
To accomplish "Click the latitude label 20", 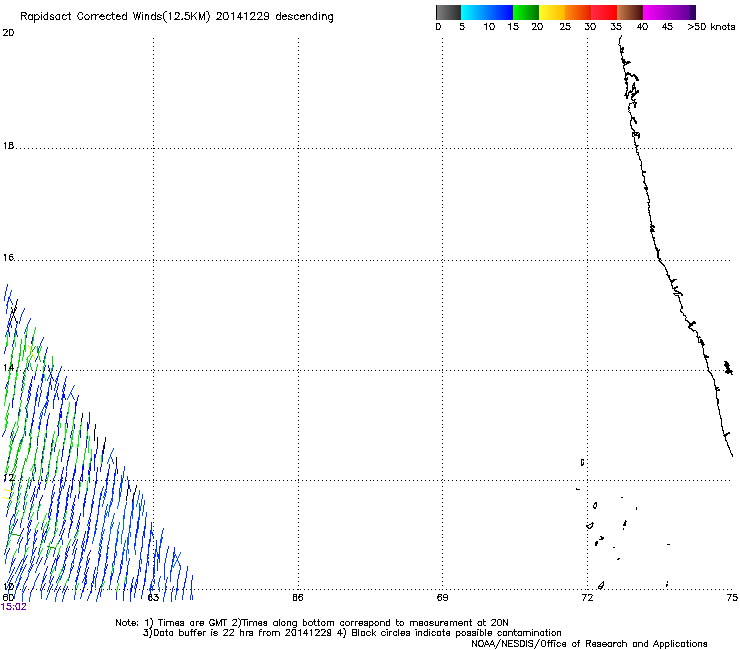I will [x=8, y=33].
